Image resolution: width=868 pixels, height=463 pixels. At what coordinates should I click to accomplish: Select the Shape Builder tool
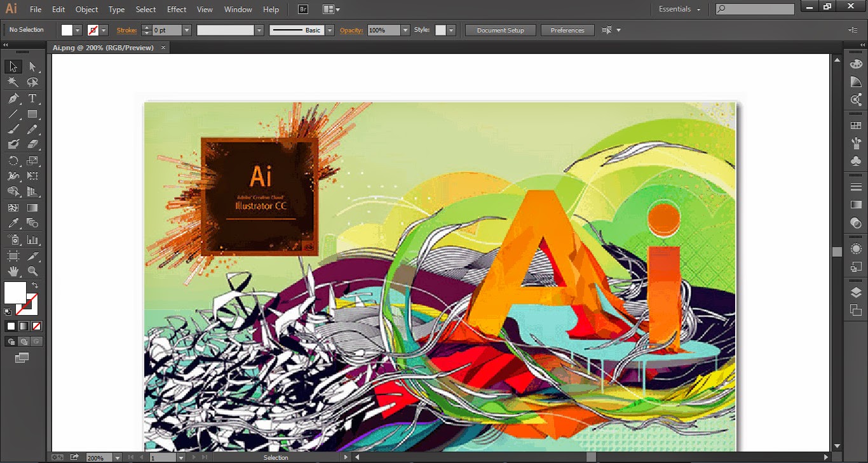(x=13, y=191)
